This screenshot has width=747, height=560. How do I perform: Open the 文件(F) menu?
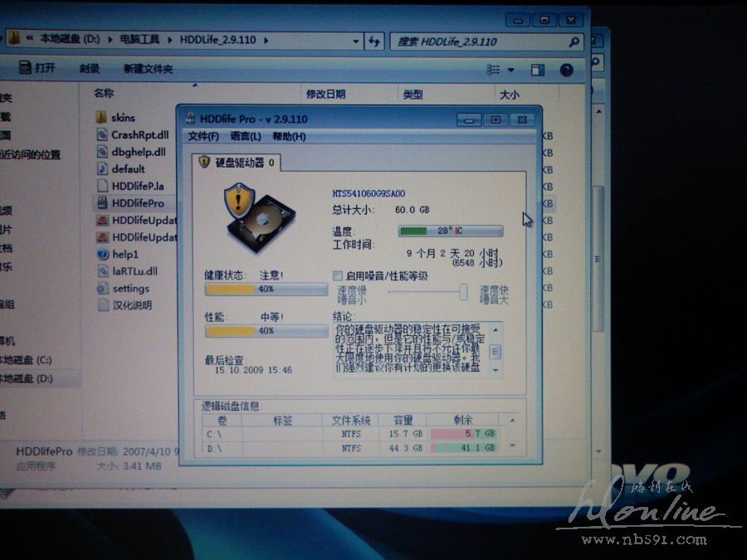[203, 136]
